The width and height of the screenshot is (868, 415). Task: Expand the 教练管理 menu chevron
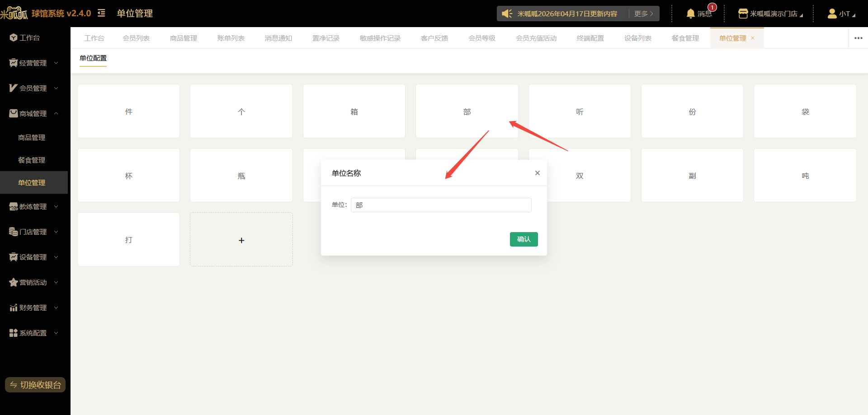pos(56,206)
